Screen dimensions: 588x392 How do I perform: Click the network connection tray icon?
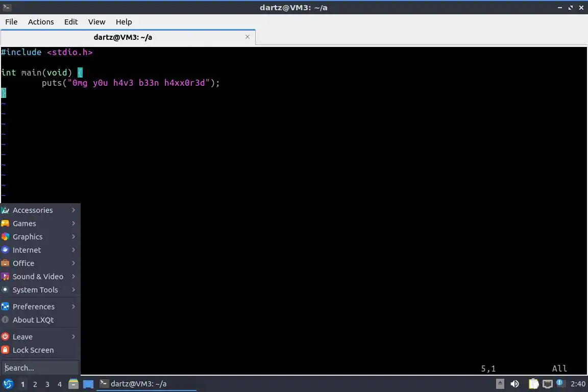[548, 384]
